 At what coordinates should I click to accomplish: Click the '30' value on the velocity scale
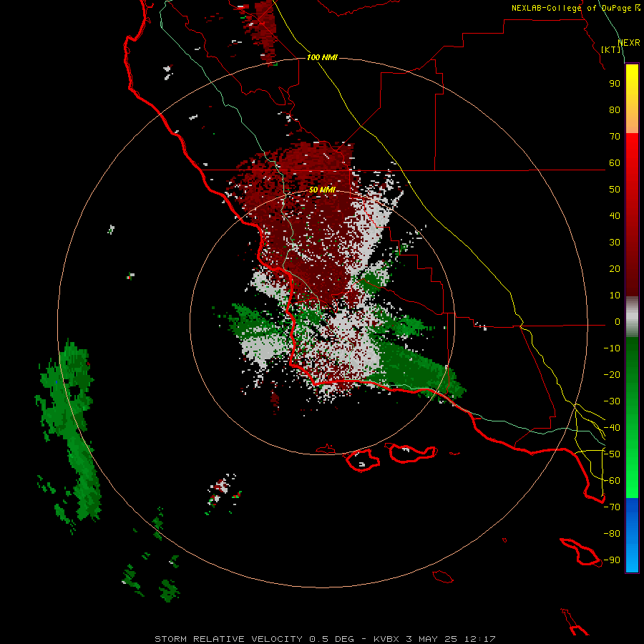point(615,243)
